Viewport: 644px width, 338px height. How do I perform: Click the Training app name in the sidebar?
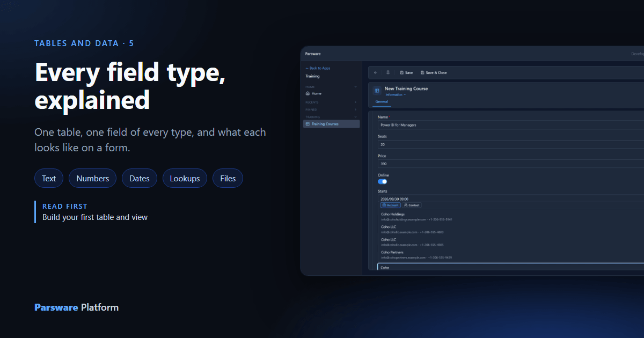[x=312, y=76]
